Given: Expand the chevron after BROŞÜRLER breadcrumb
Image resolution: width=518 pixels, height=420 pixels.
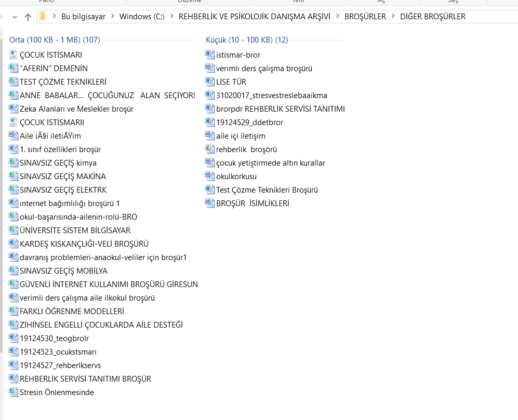Looking at the screenshot, I should tap(393, 16).
